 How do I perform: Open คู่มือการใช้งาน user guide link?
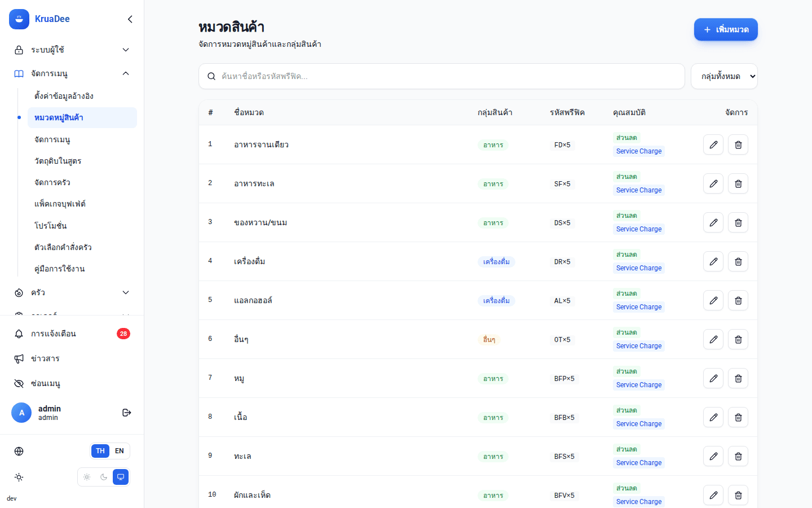[82, 269]
